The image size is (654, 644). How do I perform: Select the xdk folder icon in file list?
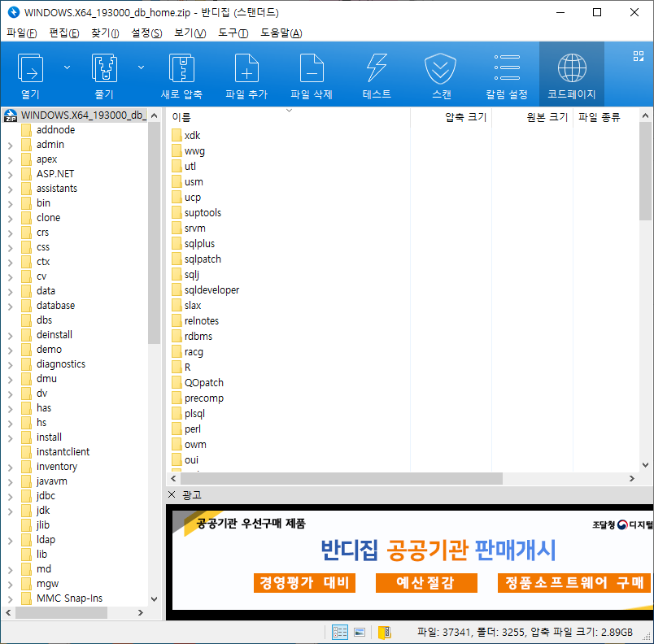[177, 136]
